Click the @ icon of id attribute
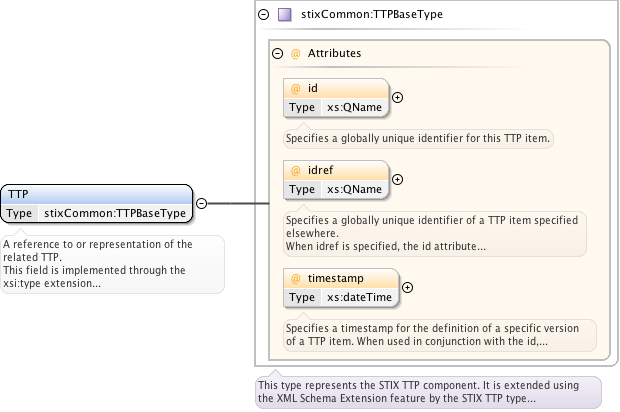This screenshot has height=412, width=620. (296, 88)
